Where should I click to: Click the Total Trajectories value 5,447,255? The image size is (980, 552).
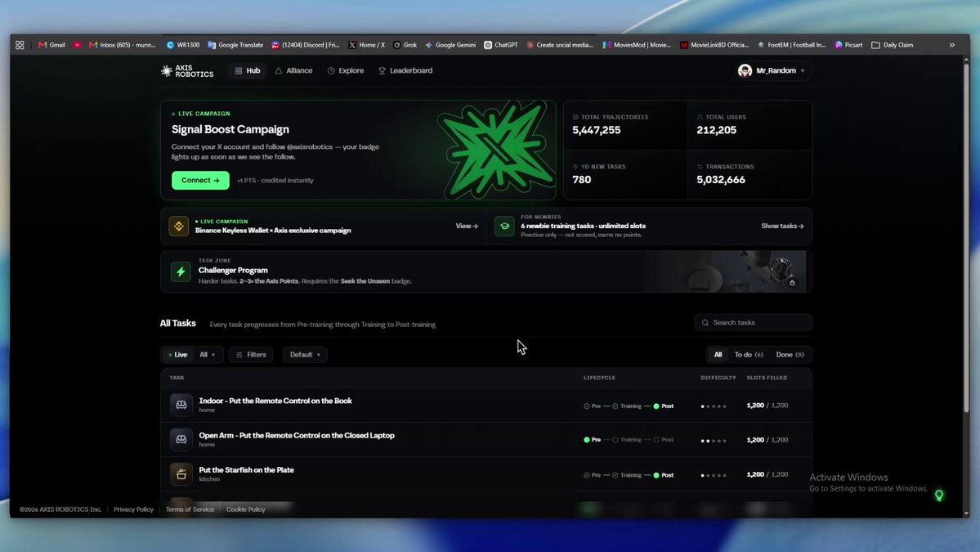click(596, 130)
